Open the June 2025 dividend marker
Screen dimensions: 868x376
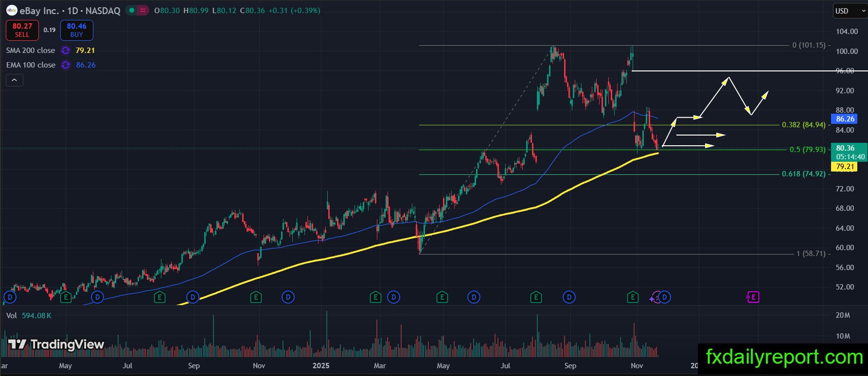click(474, 297)
